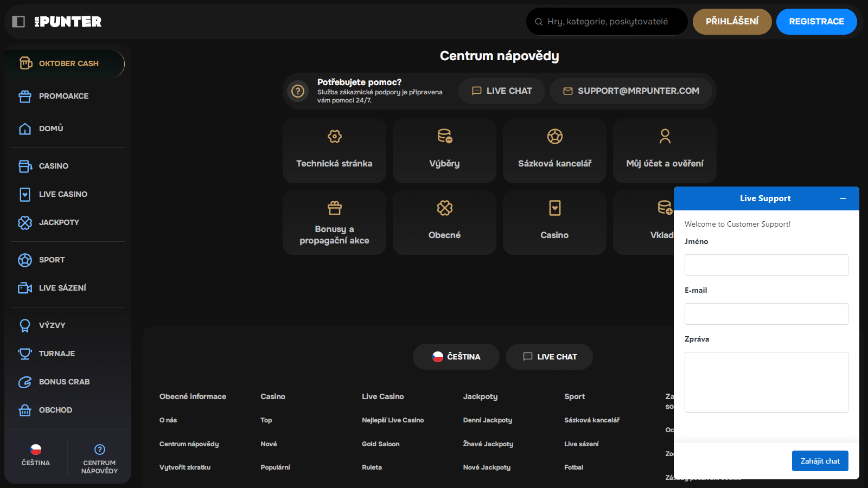Open the Obchod shop basket icon

click(x=25, y=410)
